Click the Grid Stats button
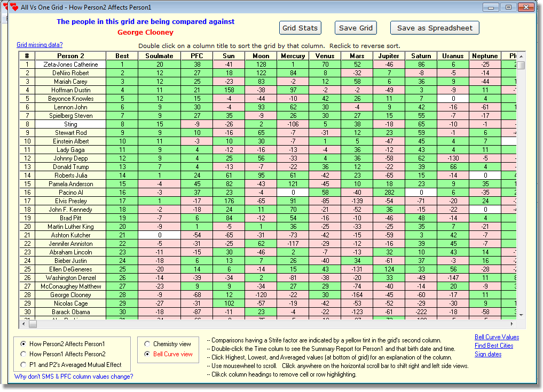Image resolution: width=543 pixels, height=392 pixels. tap(300, 28)
